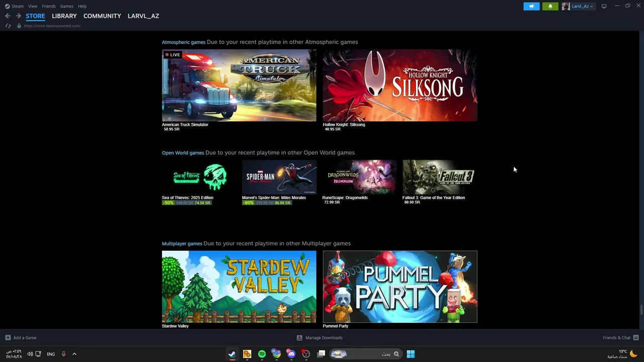Click the taskbar clock and date

(x=14, y=354)
